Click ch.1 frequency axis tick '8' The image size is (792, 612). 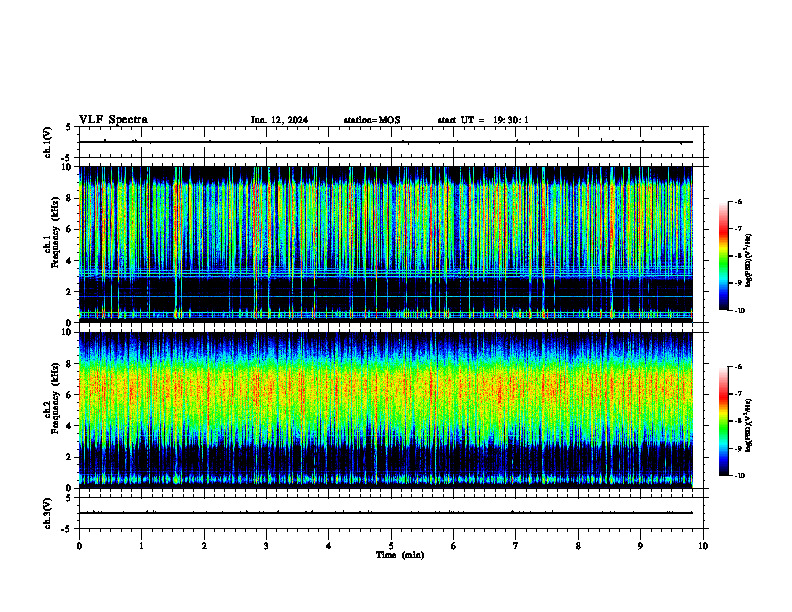69,198
